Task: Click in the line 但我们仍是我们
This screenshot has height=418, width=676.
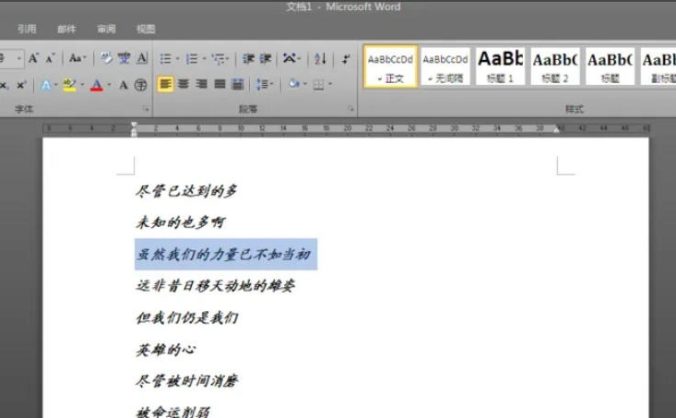Action: tap(187, 318)
